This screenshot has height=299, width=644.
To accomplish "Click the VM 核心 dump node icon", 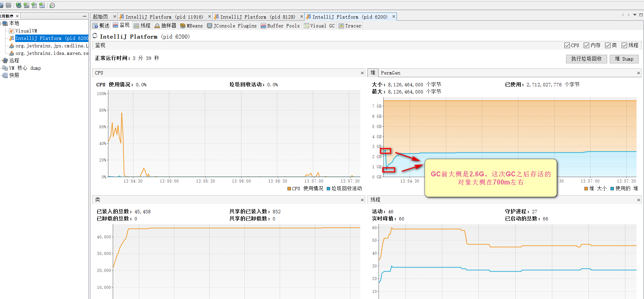I will (5, 68).
